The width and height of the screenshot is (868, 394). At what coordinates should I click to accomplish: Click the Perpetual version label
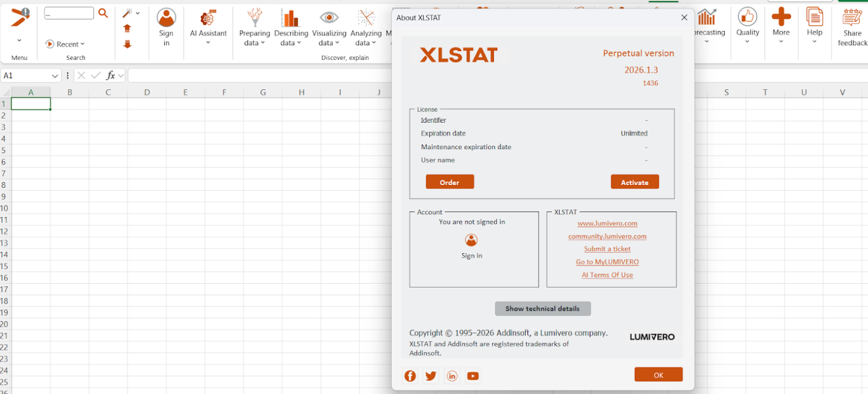638,53
